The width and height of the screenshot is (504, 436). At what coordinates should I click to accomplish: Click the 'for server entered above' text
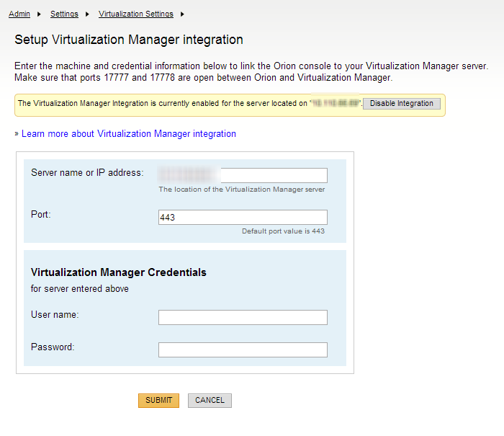point(80,289)
